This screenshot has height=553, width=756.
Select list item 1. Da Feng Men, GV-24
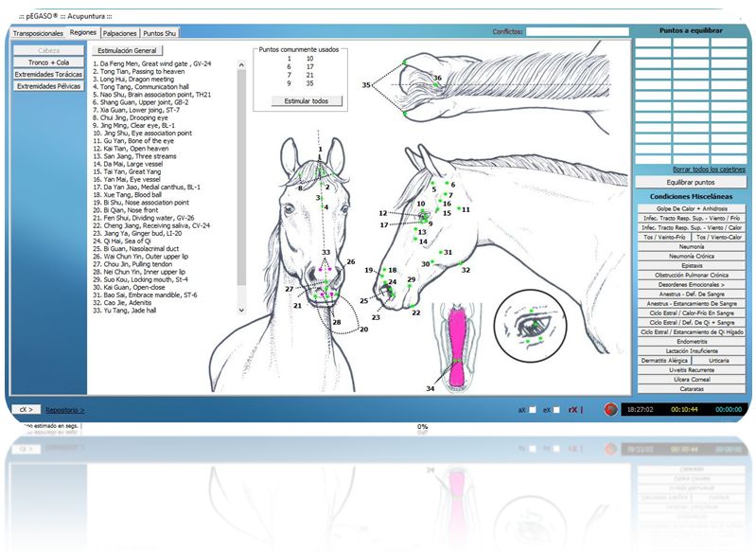pyautogui.click(x=152, y=63)
